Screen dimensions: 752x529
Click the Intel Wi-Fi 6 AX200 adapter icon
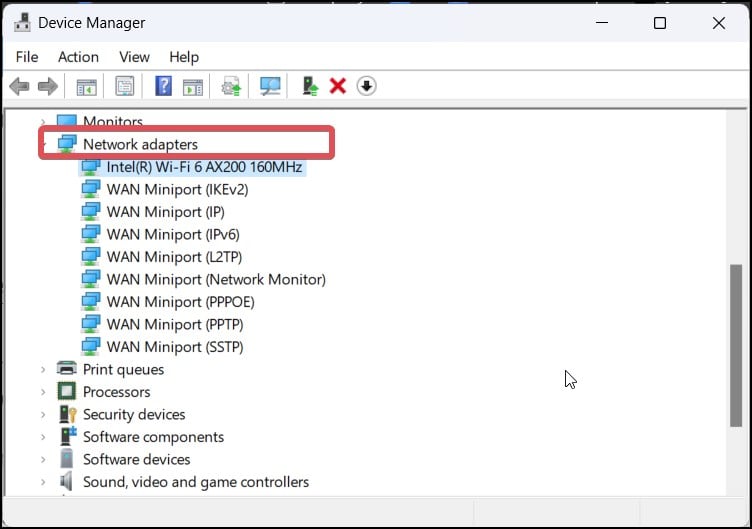[x=91, y=167]
